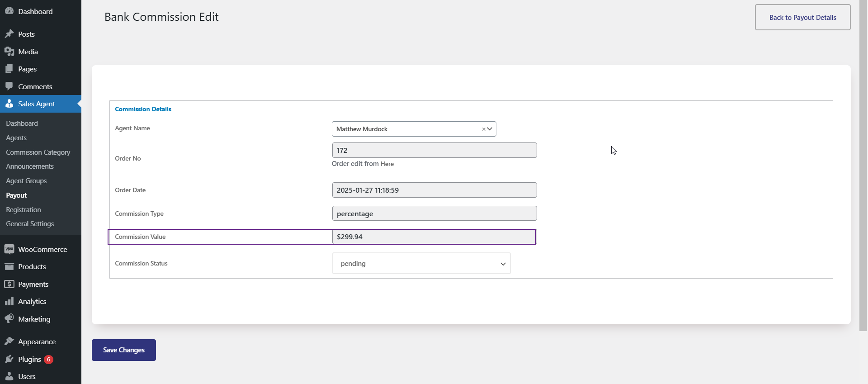Click the page vertical scrollbar

[863, 166]
